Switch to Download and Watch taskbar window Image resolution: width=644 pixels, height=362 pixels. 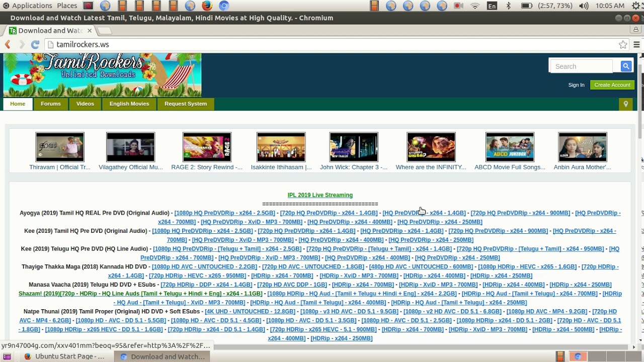(163, 356)
